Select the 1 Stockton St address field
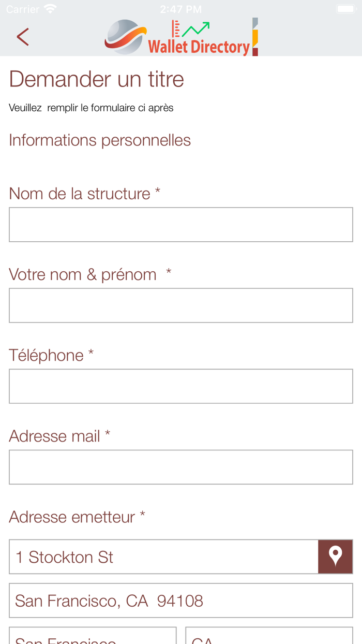Image resolution: width=362 pixels, height=644 pixels. click(x=155, y=557)
